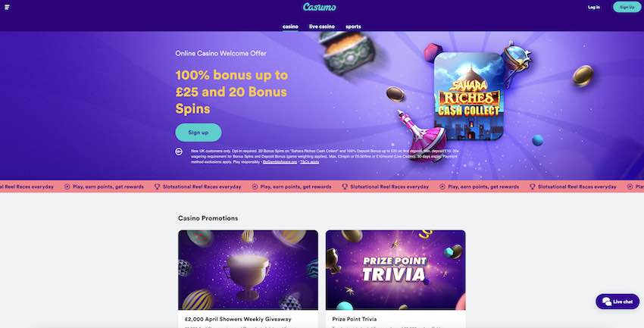
Task: Click the circular info icon beside terms text
Action: (x=179, y=152)
